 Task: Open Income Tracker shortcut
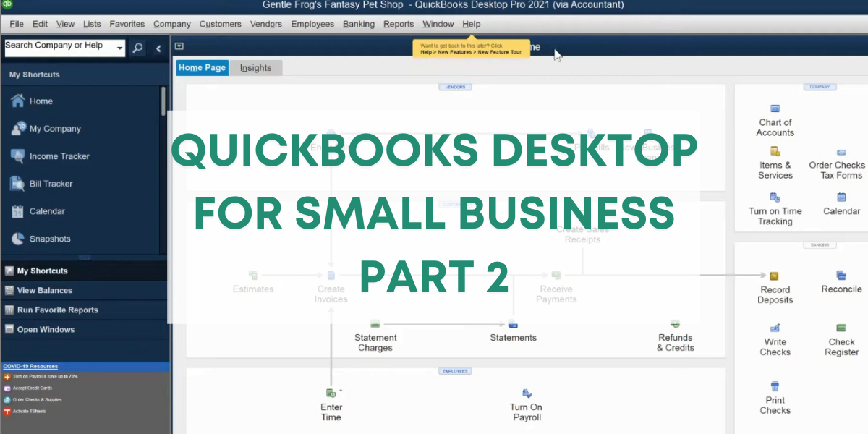point(50,156)
